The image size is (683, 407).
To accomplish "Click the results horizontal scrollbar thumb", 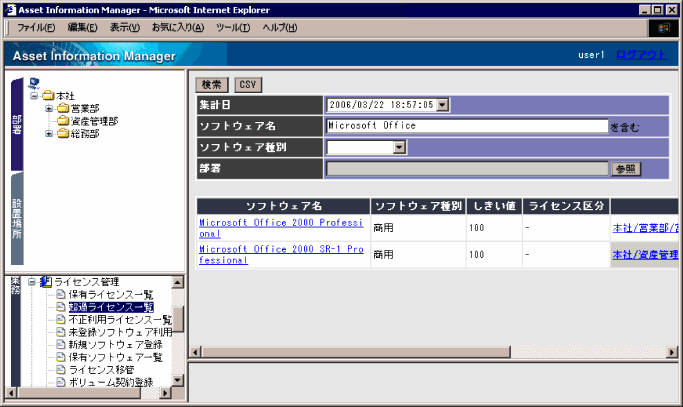I will click(355, 352).
